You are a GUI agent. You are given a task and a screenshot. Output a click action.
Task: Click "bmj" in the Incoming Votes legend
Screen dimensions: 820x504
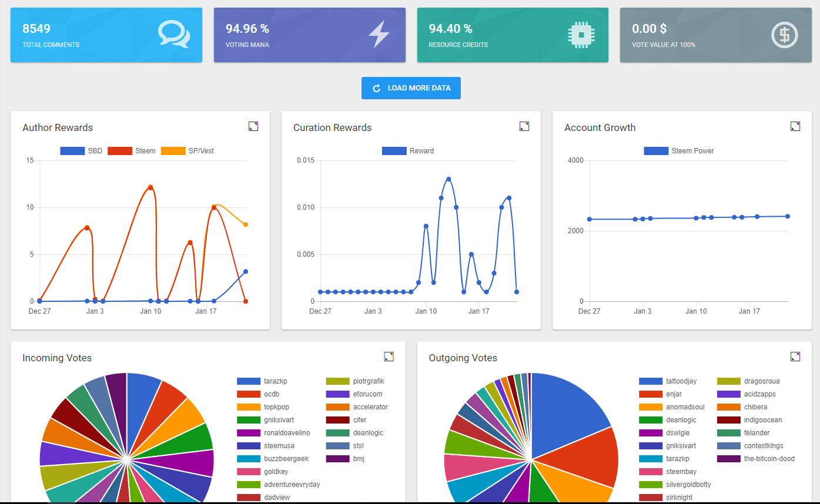point(359,459)
